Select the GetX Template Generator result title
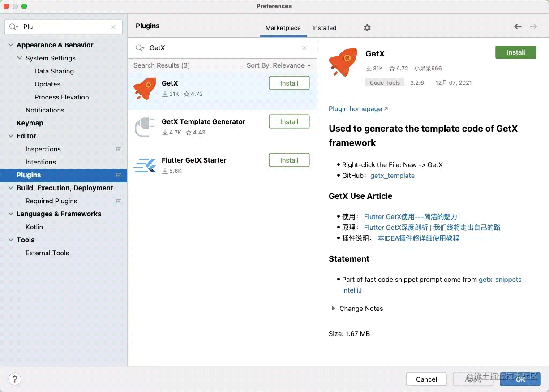 (x=203, y=122)
